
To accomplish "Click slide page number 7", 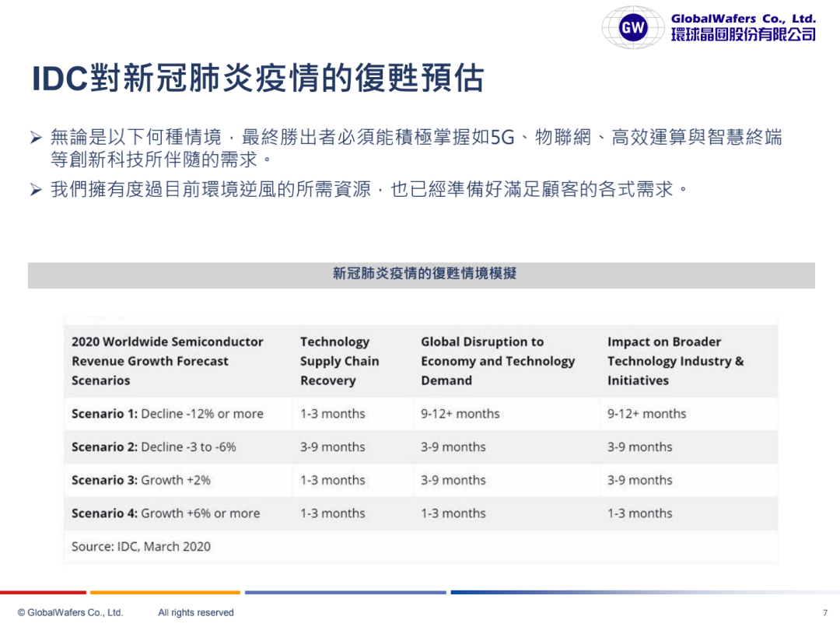I will 824,612.
